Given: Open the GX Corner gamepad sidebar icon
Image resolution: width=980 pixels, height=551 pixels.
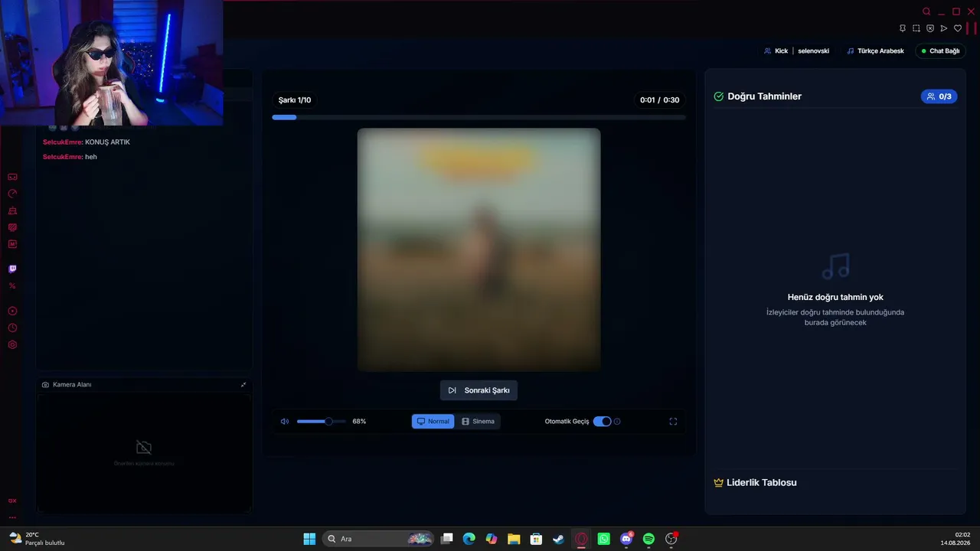Looking at the screenshot, I should tap(12, 177).
